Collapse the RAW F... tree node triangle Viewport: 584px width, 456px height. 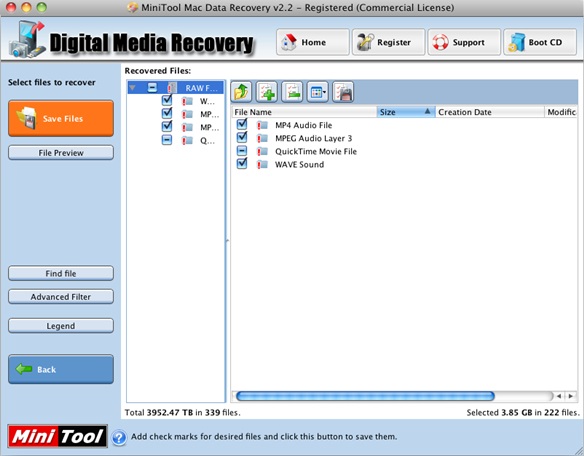click(133, 88)
